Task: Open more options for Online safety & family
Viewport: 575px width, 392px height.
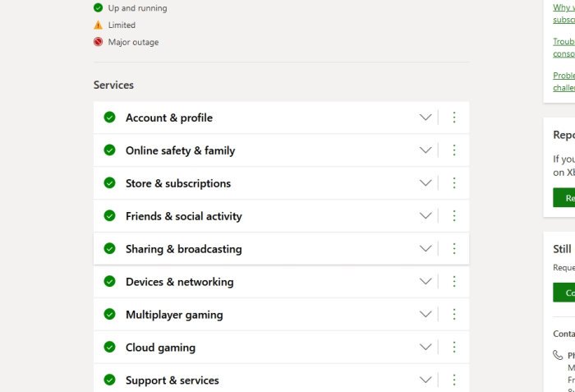Action: [x=454, y=150]
